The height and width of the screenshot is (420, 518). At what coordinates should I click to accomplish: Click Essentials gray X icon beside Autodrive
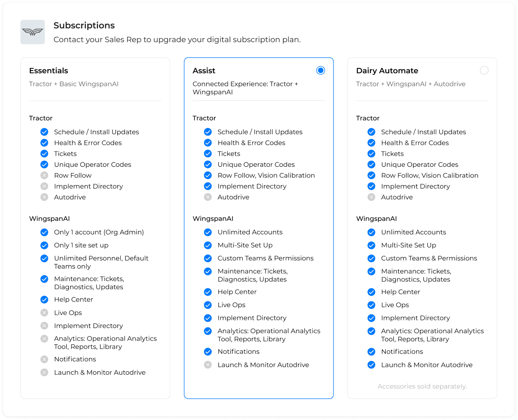(44, 197)
